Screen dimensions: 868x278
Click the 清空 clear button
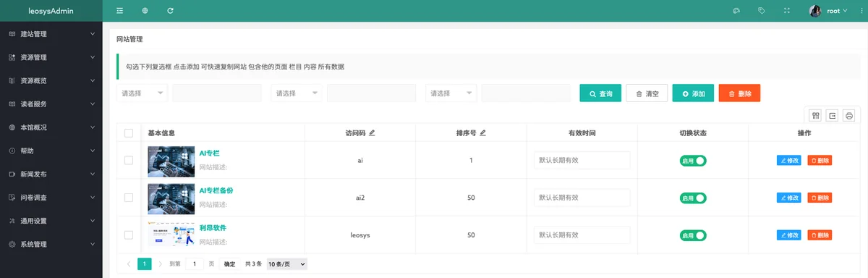647,93
